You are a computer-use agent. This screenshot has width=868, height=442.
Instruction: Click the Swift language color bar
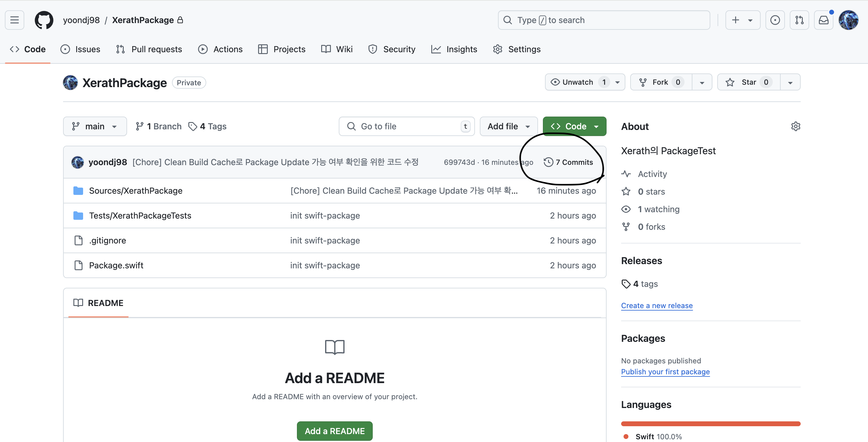[710, 423]
